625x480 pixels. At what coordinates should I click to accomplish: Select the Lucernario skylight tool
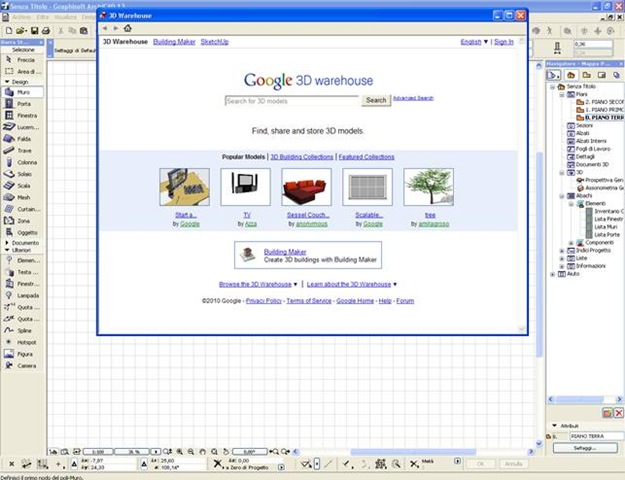22,127
